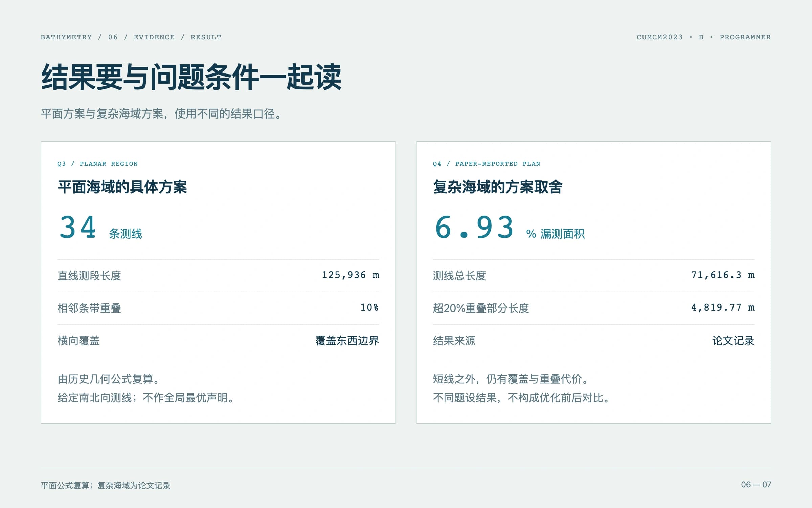The image size is (812, 508).
Task: Click the page number 06 — 07
Action: tap(756, 485)
